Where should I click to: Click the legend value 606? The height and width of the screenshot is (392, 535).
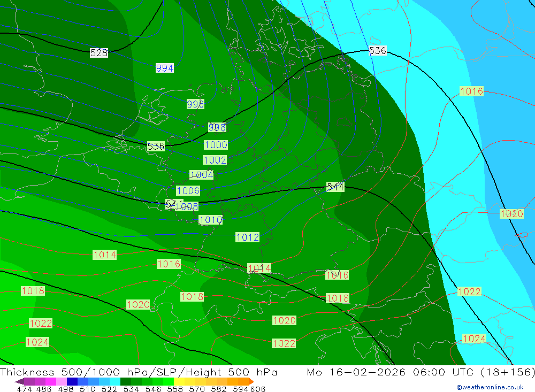point(258,389)
